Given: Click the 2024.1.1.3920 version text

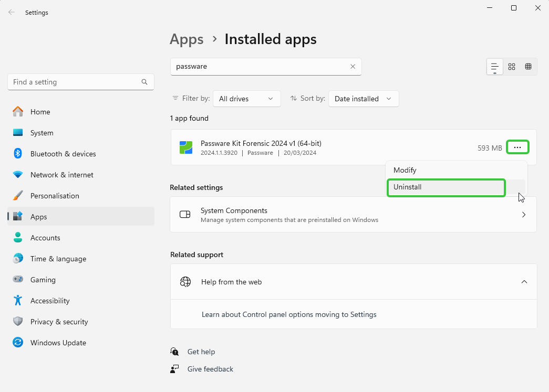Looking at the screenshot, I should (x=219, y=153).
